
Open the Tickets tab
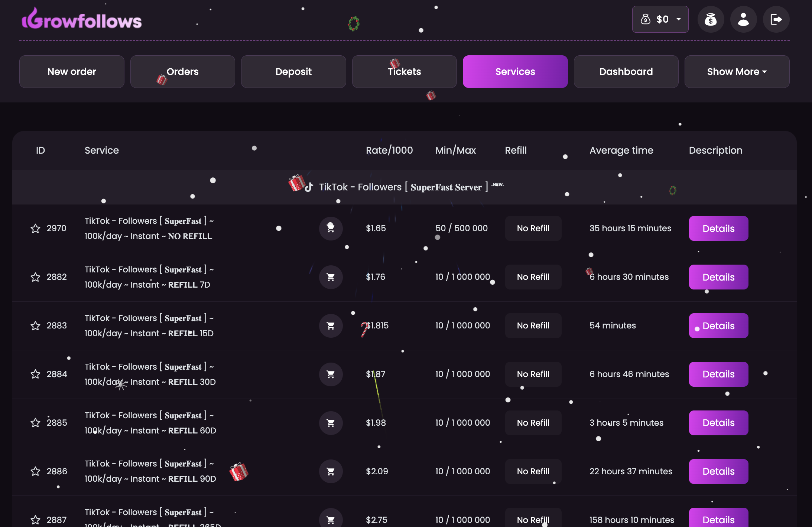(404, 72)
